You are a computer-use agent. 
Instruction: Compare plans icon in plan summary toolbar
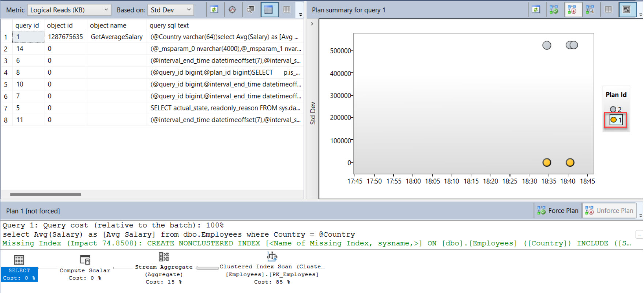click(590, 10)
